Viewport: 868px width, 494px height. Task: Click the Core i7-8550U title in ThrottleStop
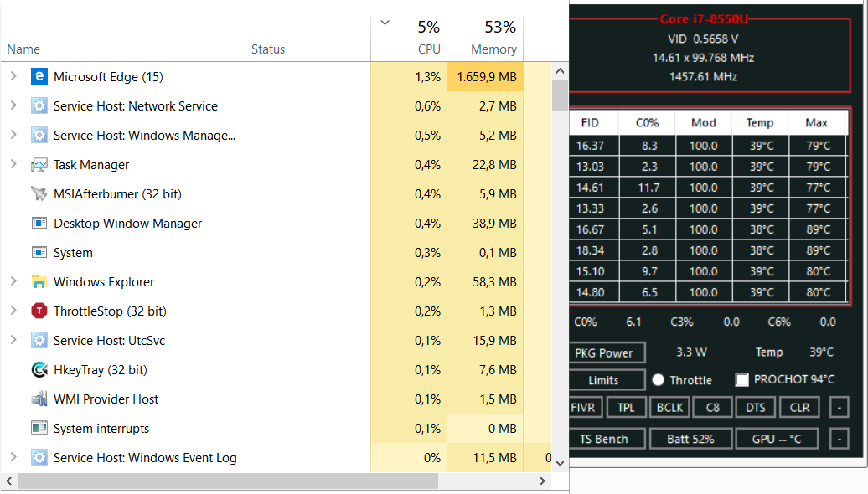pyautogui.click(x=704, y=18)
